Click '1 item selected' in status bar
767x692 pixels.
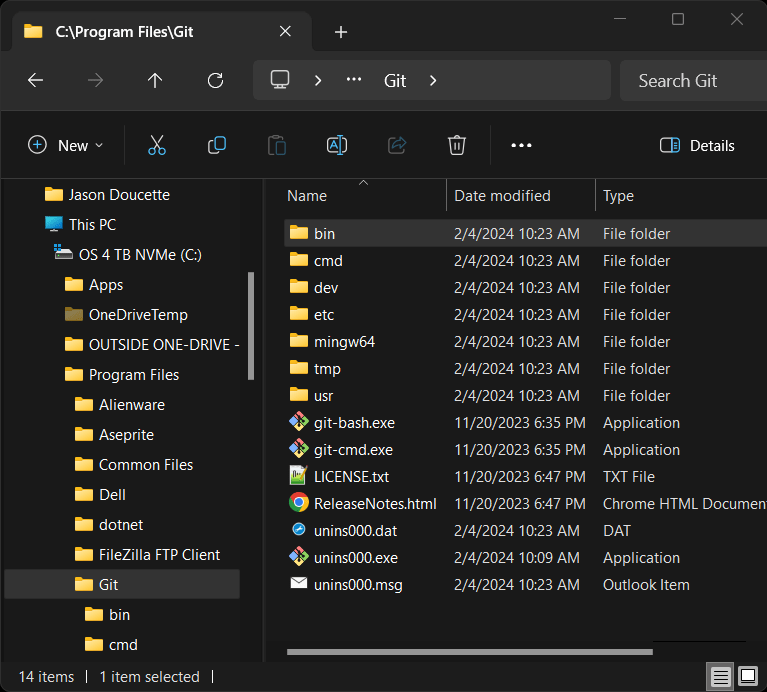click(149, 677)
